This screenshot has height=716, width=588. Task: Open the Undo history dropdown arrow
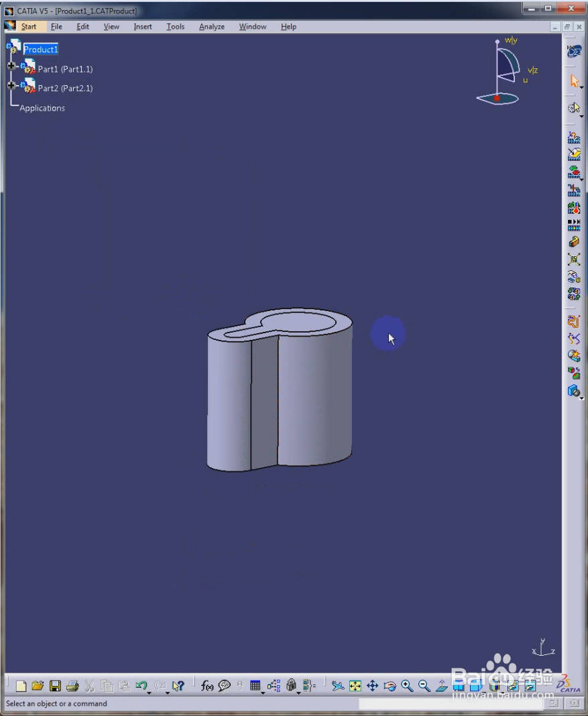point(150,693)
